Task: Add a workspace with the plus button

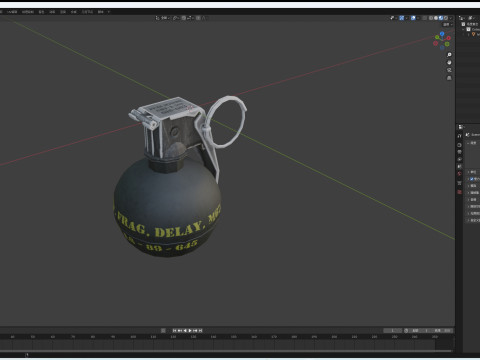Action: 109,12
